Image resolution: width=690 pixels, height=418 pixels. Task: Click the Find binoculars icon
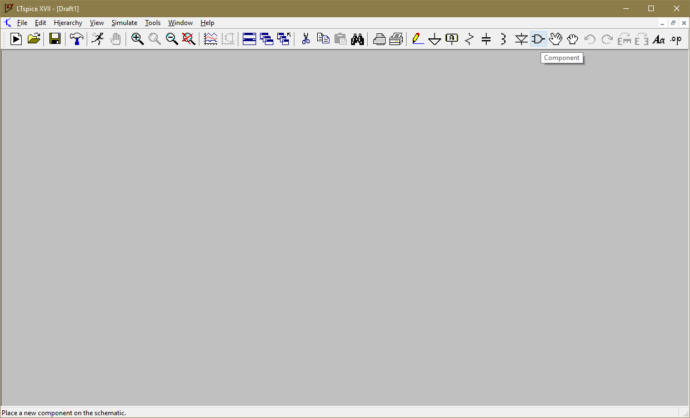point(357,39)
